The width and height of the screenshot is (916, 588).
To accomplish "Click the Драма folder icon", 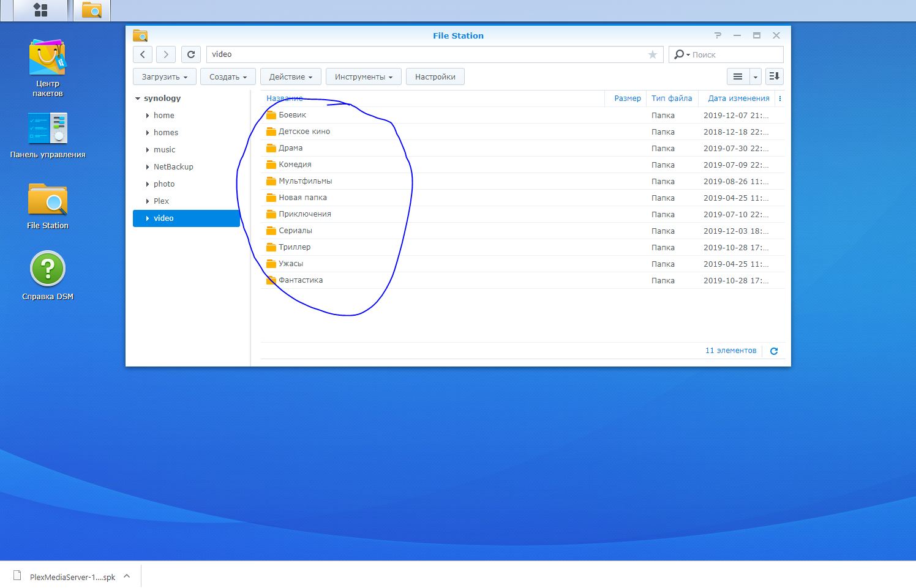I will [x=271, y=148].
